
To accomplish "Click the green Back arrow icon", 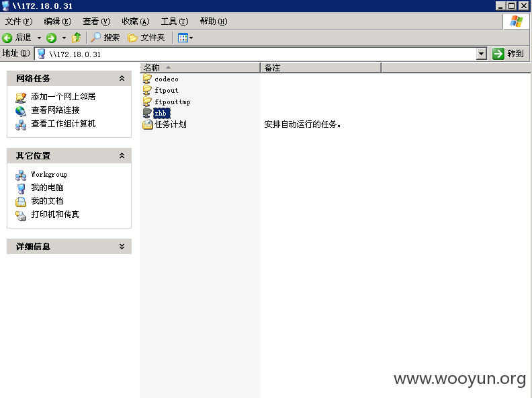I will (7, 38).
